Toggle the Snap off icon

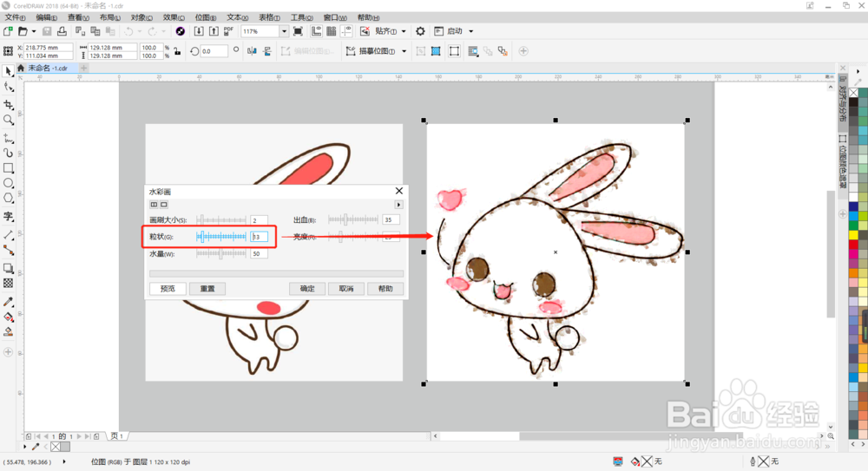[365, 31]
